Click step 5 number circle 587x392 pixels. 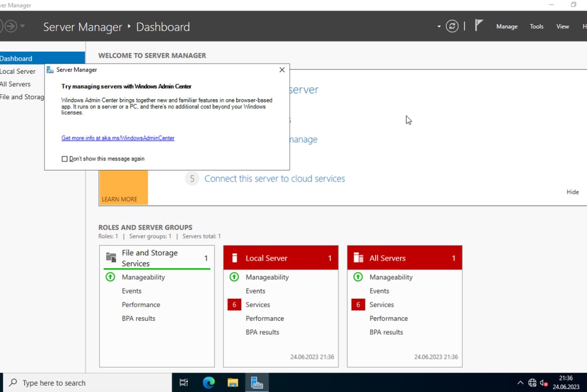click(192, 179)
